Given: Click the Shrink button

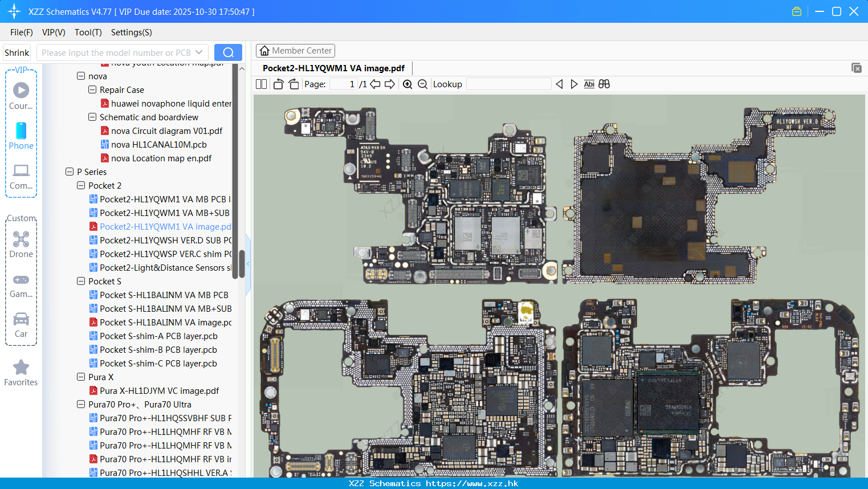Looking at the screenshot, I should coord(17,52).
